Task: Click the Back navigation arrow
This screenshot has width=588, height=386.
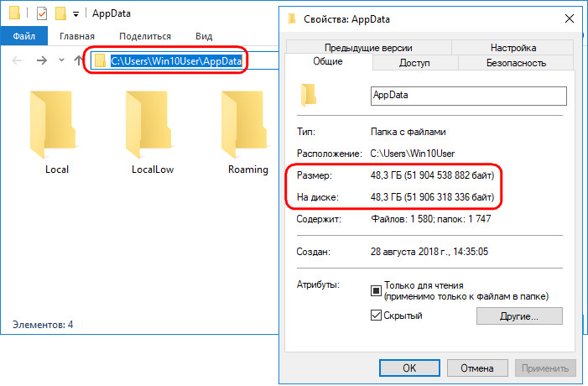Action: pos(17,60)
